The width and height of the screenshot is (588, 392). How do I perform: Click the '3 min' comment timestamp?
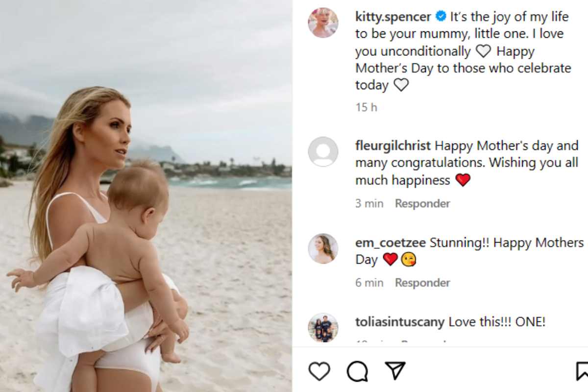click(x=369, y=203)
